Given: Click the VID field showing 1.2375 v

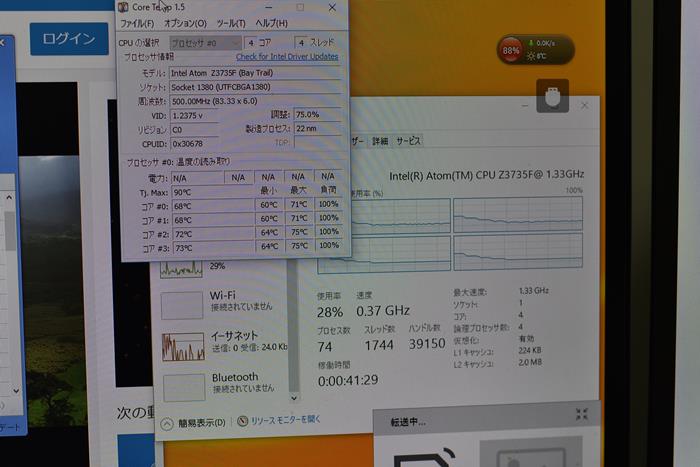Looking at the screenshot, I should [x=195, y=116].
